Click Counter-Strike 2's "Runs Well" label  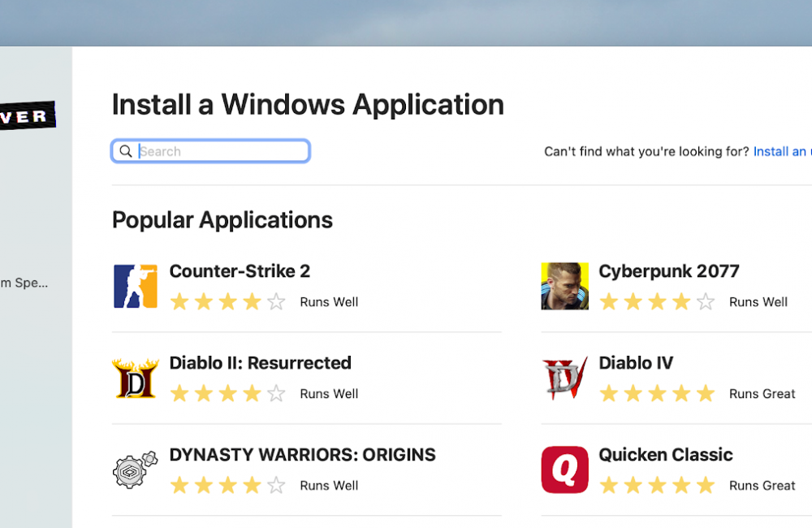[x=329, y=302]
